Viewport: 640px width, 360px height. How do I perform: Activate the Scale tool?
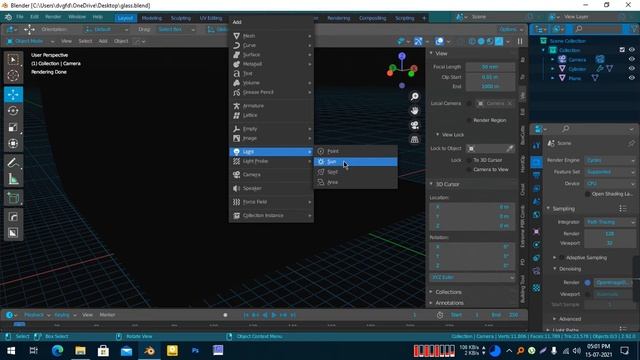13,127
